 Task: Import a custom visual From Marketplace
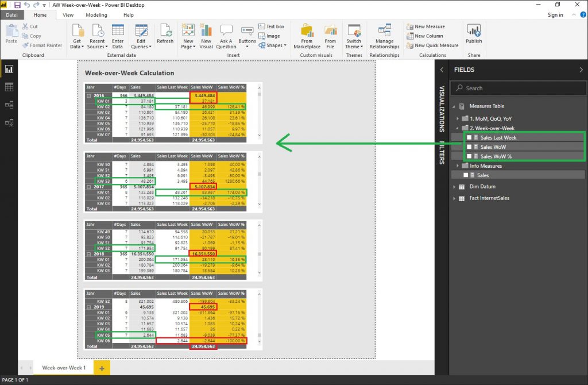click(307, 34)
